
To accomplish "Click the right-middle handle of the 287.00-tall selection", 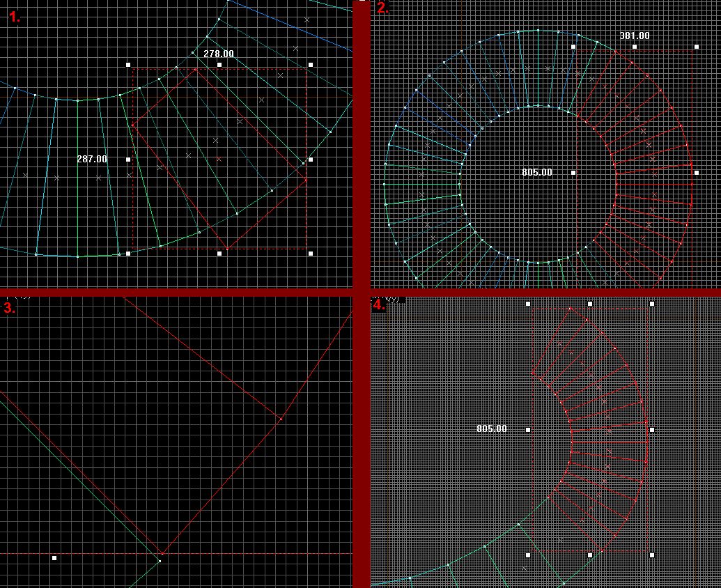I will click(311, 160).
